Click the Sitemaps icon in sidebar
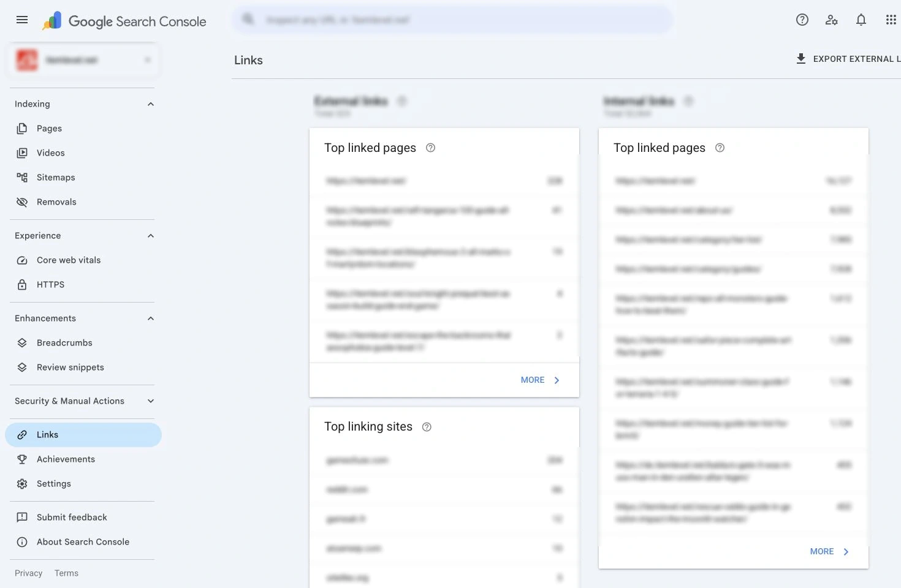Image resolution: width=901 pixels, height=588 pixels. (x=22, y=178)
